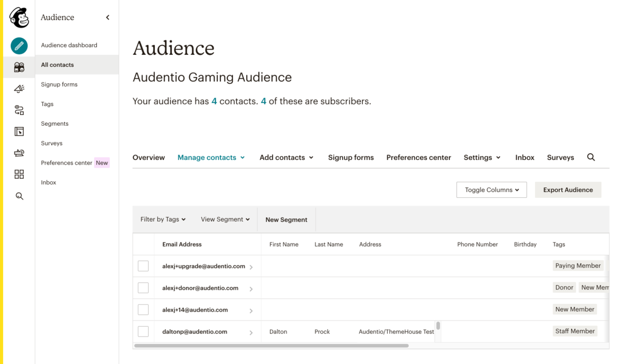This screenshot has height=364, width=622.
Task: Click the sidebar search magnifier icon
Action: click(19, 196)
